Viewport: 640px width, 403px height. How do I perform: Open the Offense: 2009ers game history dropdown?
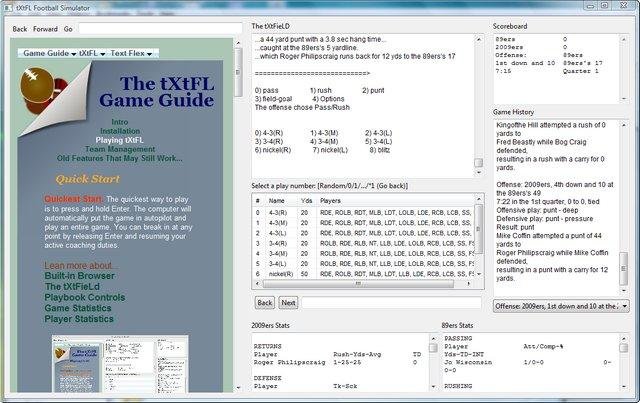click(561, 306)
